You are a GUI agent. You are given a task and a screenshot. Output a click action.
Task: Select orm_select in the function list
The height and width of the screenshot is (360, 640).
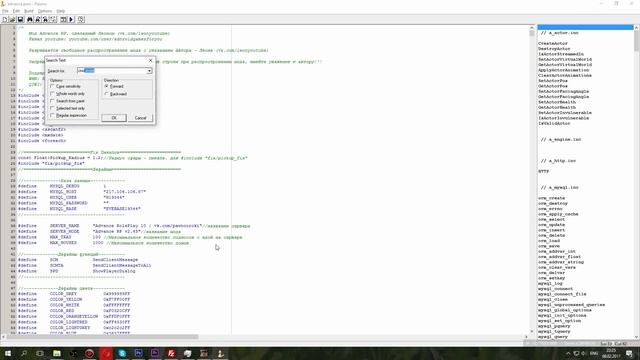[551, 219]
